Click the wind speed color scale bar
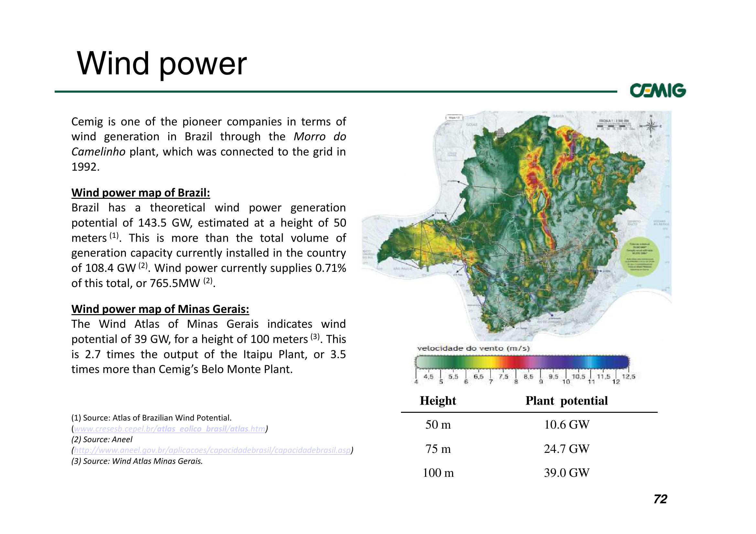756x534 pixels. coord(523,362)
